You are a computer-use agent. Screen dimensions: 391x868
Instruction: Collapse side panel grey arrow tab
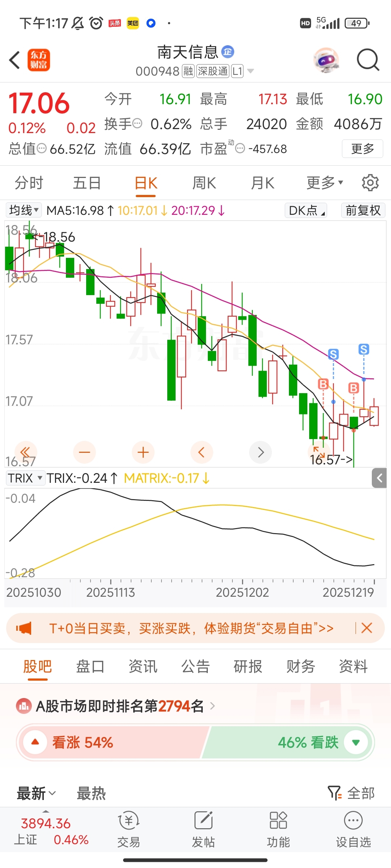tap(379, 478)
